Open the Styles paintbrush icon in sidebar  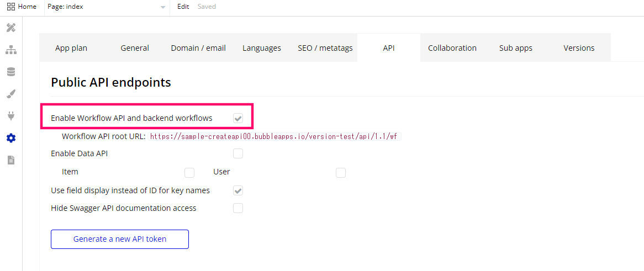click(11, 94)
